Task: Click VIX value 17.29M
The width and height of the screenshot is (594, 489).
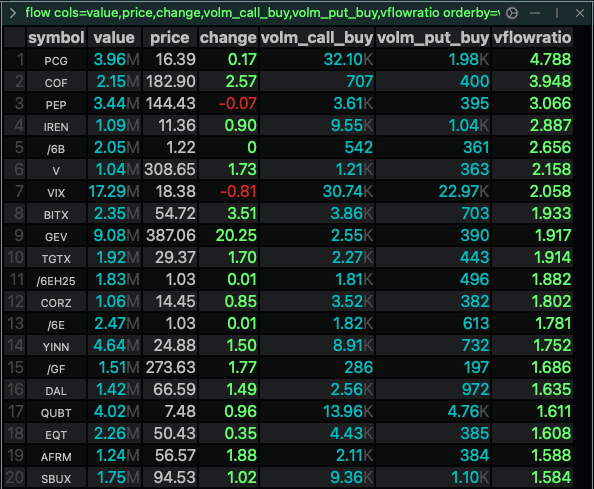Action: pos(114,192)
